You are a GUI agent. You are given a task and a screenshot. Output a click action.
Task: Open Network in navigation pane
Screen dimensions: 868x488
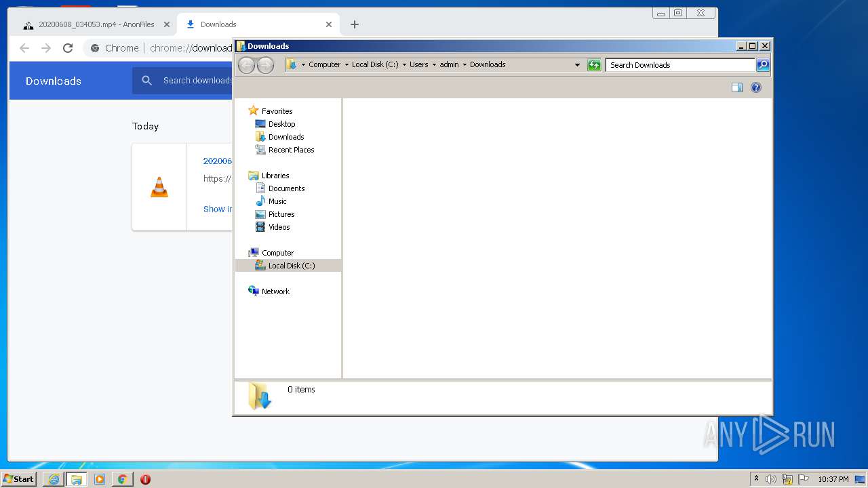pyautogui.click(x=275, y=291)
